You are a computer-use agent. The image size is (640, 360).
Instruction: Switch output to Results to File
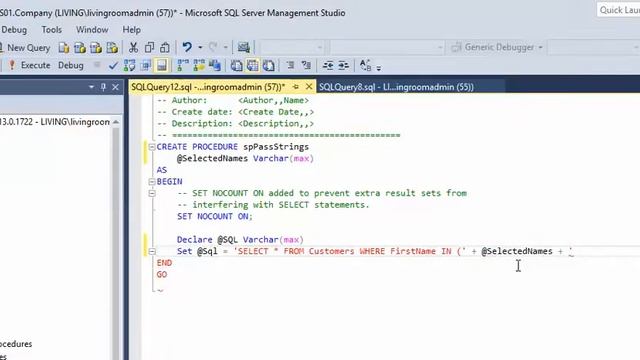tap(268, 65)
